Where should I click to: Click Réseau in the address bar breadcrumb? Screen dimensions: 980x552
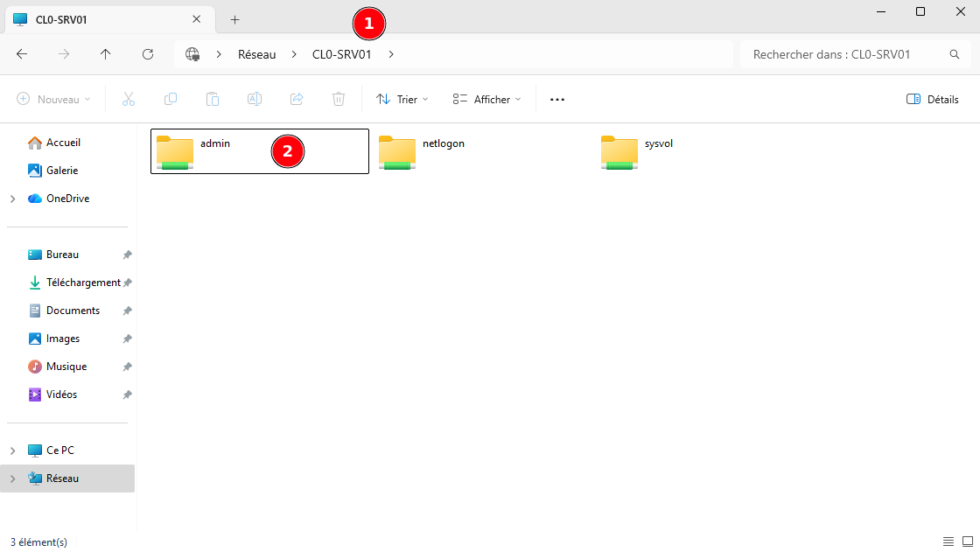coord(257,54)
